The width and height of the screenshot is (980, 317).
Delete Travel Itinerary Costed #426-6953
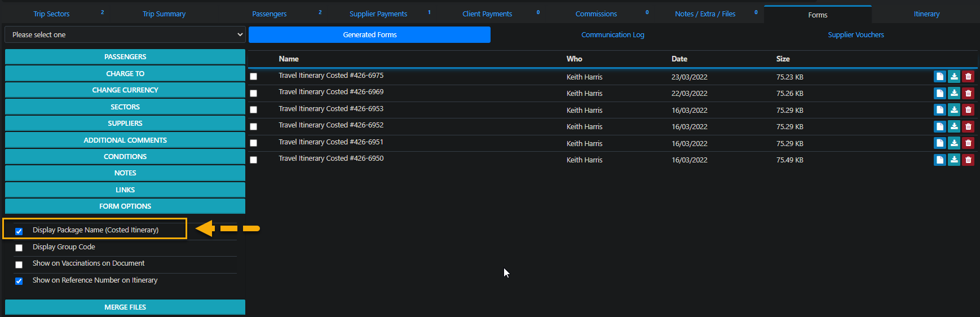(x=968, y=110)
